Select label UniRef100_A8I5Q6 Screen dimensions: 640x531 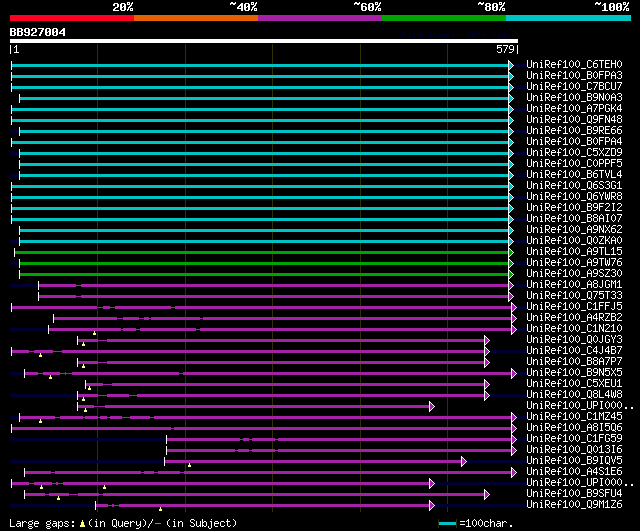point(574,428)
